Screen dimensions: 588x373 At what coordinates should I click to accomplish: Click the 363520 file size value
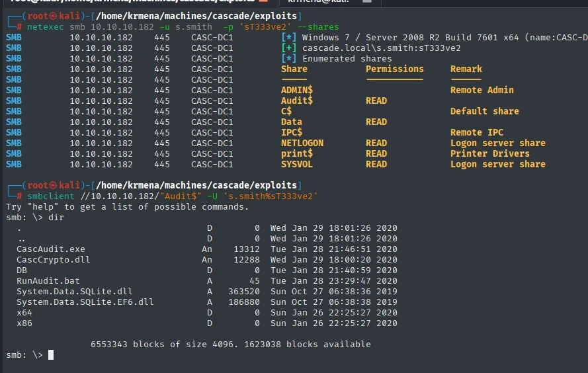click(244, 291)
